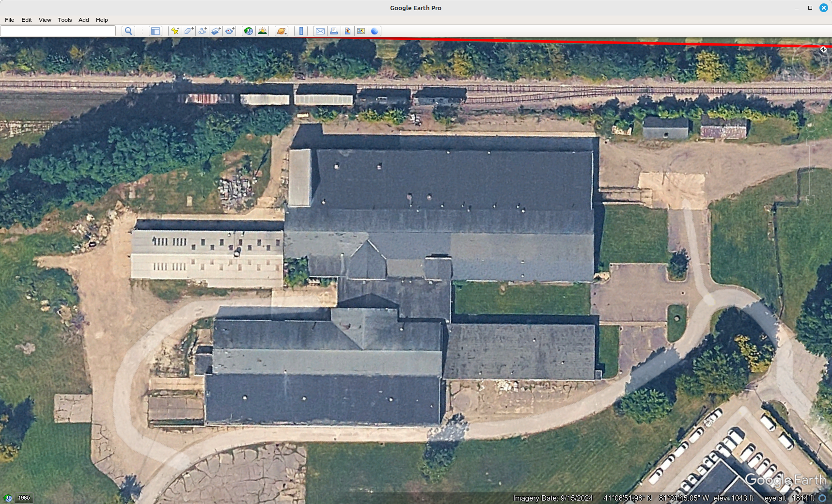Toggle the sidebar panel visibility
This screenshot has width=832, height=504.
tap(155, 31)
